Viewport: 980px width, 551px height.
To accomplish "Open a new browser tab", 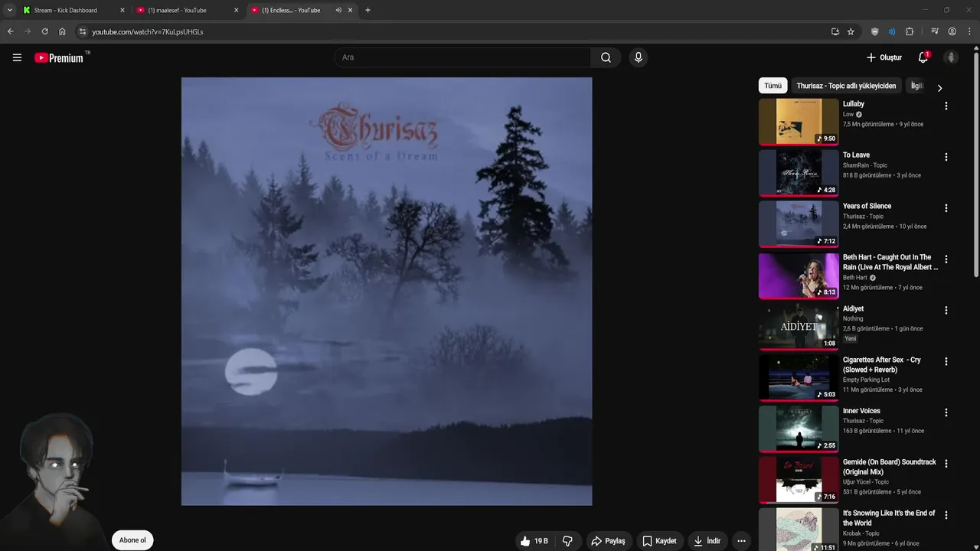I will pyautogui.click(x=367, y=10).
